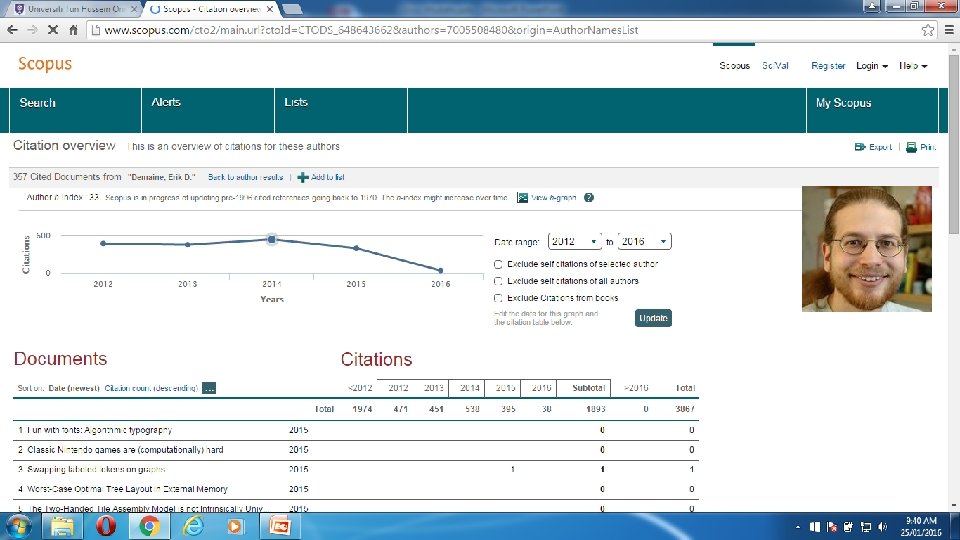This screenshot has height=540, width=960.
Task: Click Scopus logo
Action: 45,64
